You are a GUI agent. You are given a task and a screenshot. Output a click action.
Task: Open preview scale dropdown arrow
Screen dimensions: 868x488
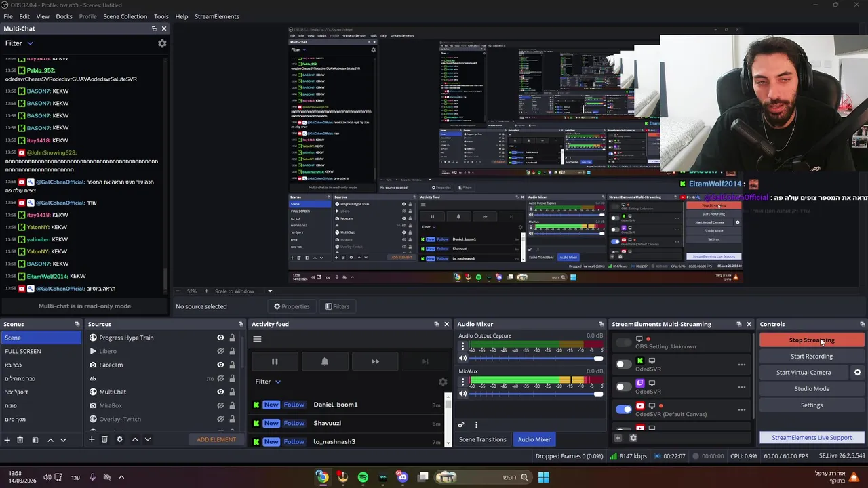(x=270, y=291)
